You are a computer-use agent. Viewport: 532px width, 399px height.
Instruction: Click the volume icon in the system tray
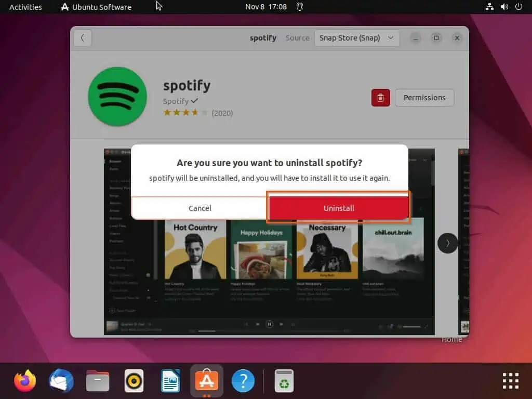(504, 7)
